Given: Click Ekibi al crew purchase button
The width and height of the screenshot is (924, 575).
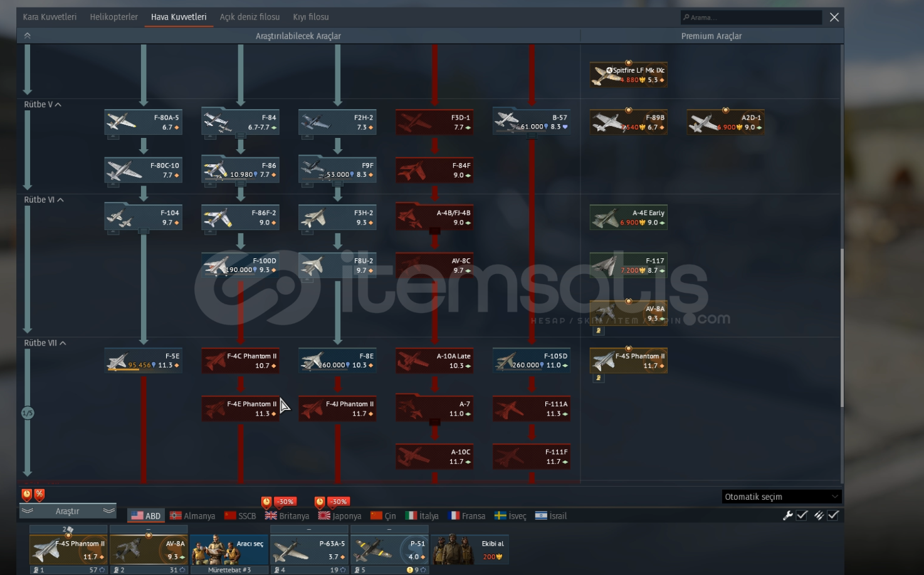Looking at the screenshot, I should pos(470,549).
